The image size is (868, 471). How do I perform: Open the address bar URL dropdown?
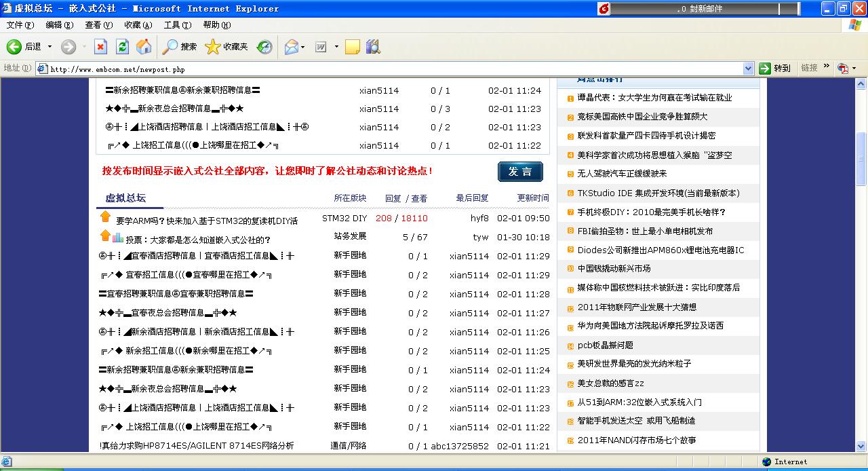[x=749, y=69]
